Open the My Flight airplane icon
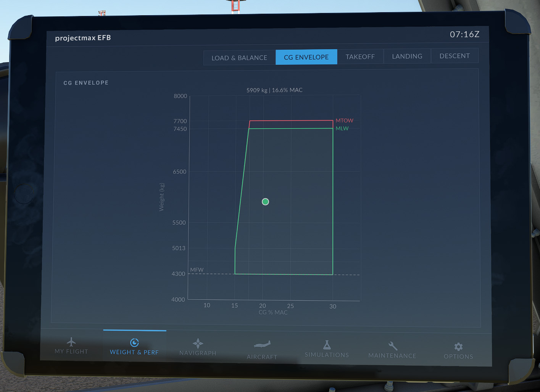This screenshot has height=392, width=540. (71, 341)
